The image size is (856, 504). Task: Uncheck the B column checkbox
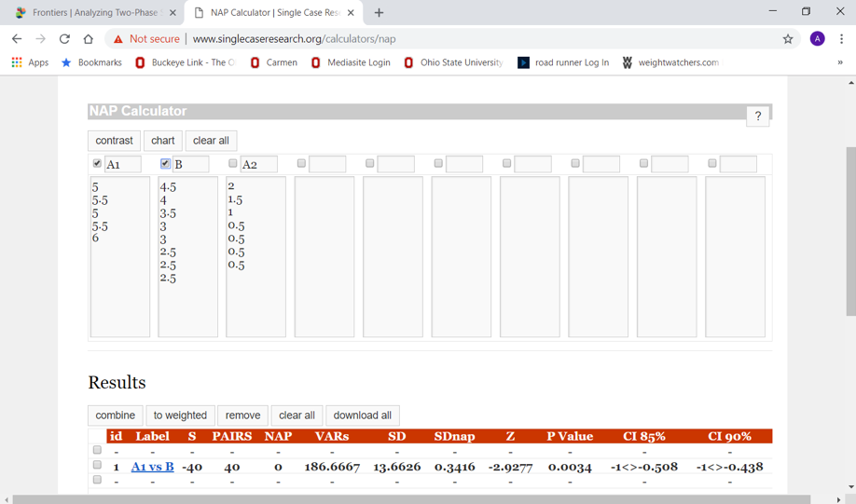165,163
